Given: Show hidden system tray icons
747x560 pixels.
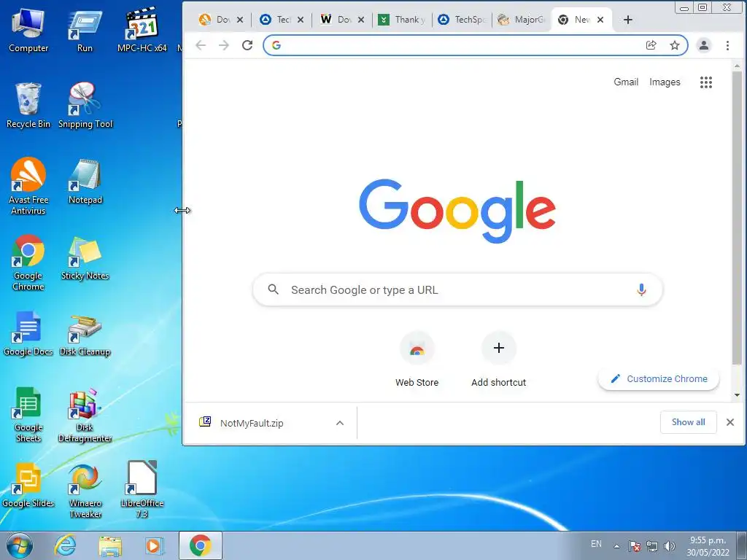Looking at the screenshot, I should (x=616, y=546).
